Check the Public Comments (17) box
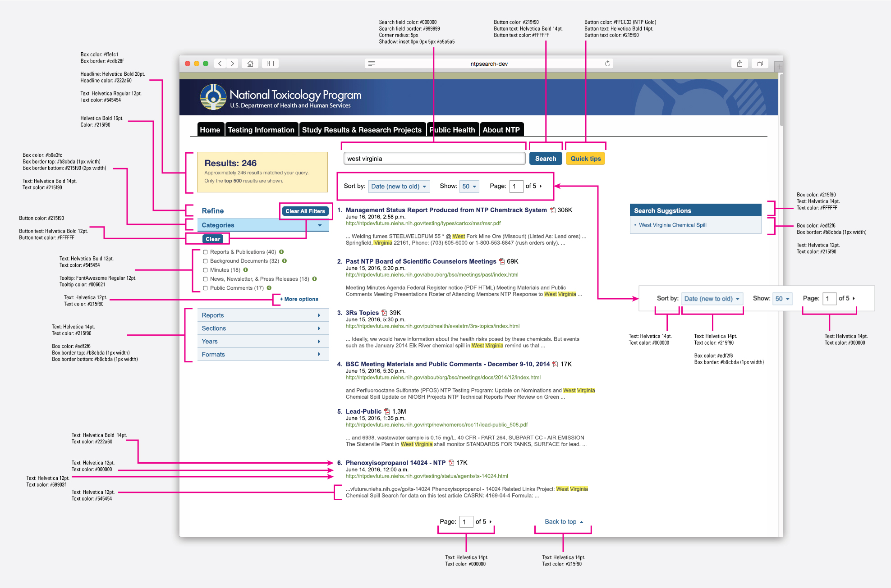The width and height of the screenshot is (891, 588). [206, 288]
